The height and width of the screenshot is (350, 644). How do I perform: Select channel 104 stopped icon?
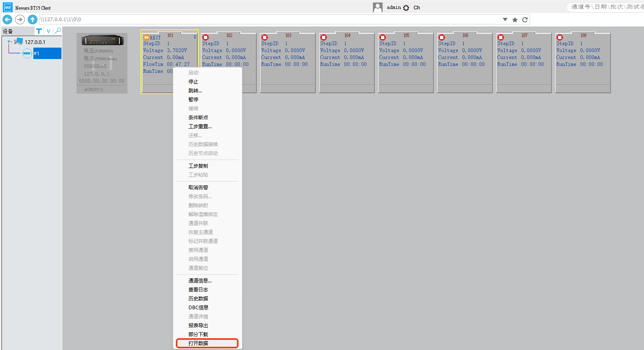click(323, 37)
